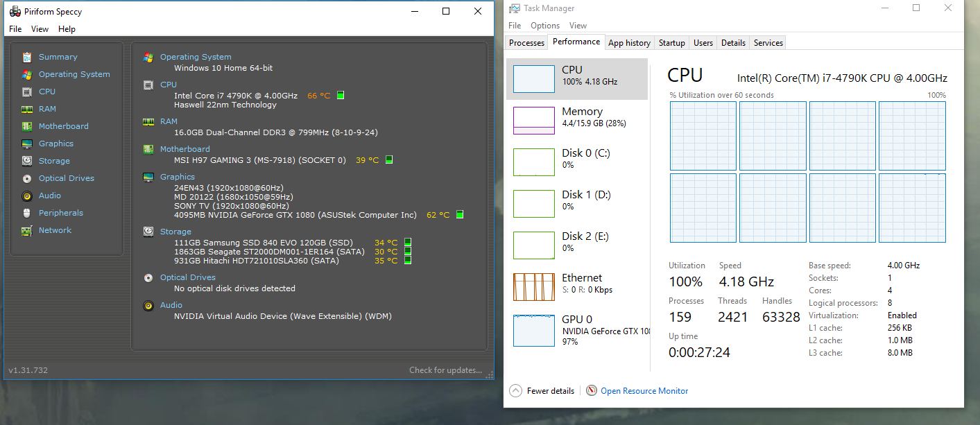This screenshot has width=980, height=425.
Task: Open the Speccy View menu
Action: tap(40, 29)
